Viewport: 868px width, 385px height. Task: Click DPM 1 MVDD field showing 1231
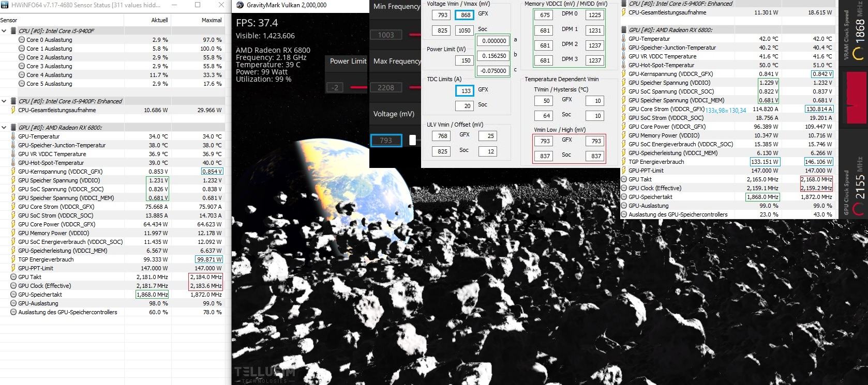[595, 30]
